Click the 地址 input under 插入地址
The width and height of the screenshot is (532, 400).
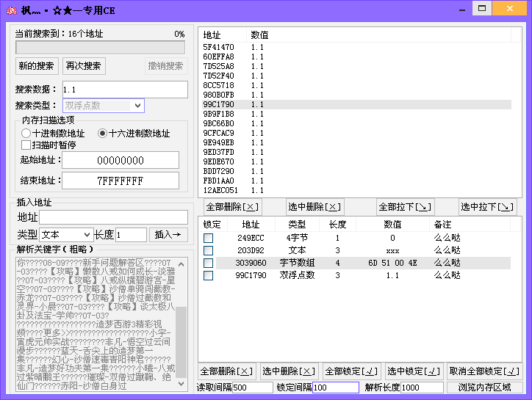pyautogui.click(x=113, y=217)
